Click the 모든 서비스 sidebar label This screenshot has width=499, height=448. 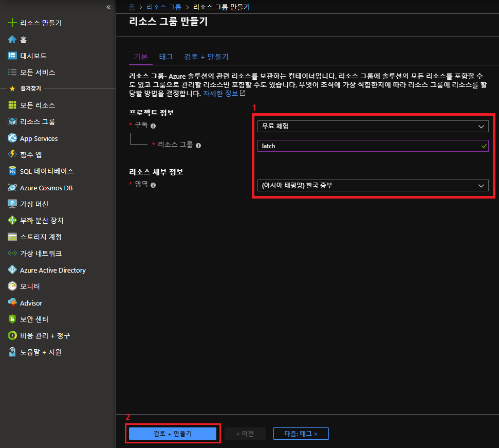click(38, 73)
